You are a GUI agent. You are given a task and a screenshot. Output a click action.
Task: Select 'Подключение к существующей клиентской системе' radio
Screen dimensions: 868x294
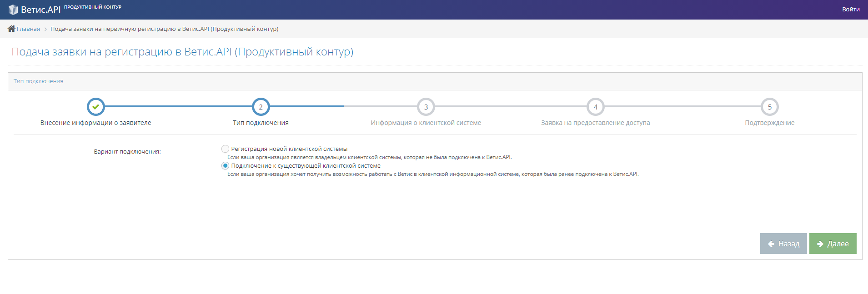pos(225,166)
